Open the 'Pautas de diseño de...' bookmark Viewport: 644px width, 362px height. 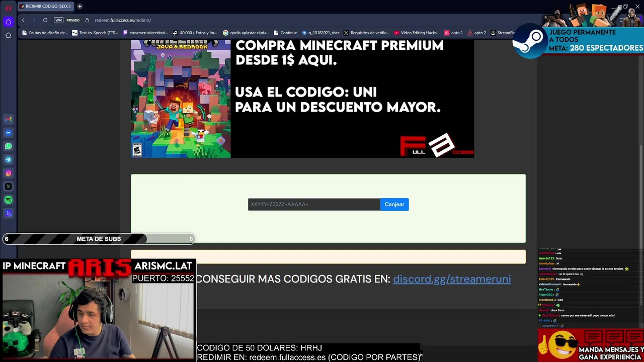pos(44,33)
